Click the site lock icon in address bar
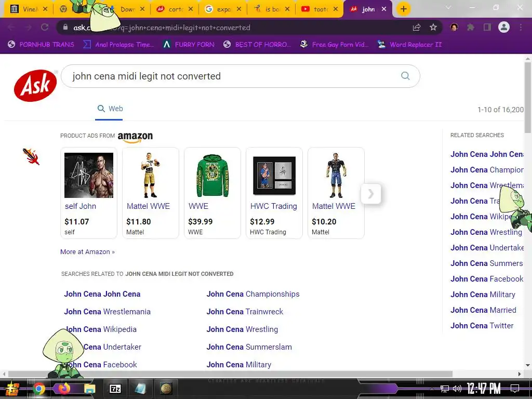Image resolution: width=532 pixels, height=399 pixels. (x=65, y=27)
